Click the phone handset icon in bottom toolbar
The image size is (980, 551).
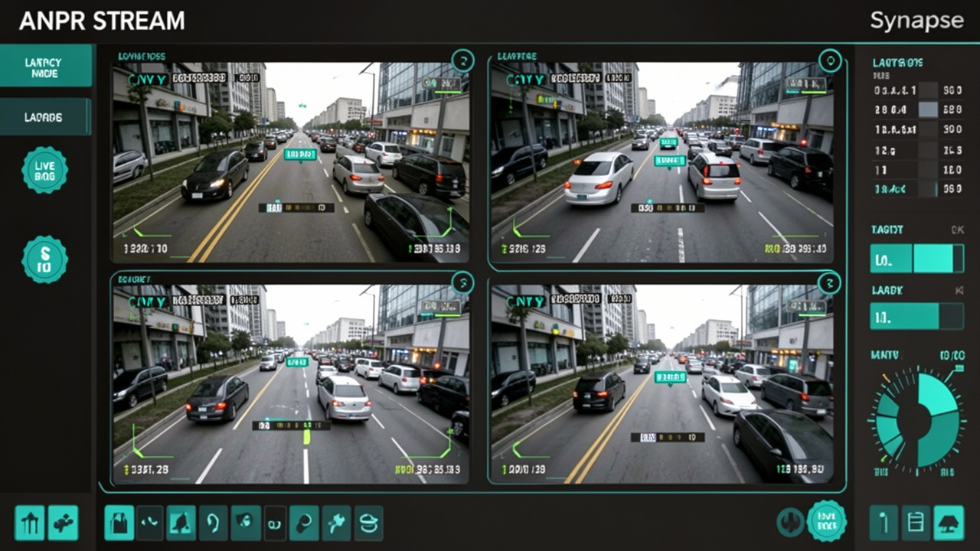pyautogui.click(x=150, y=523)
